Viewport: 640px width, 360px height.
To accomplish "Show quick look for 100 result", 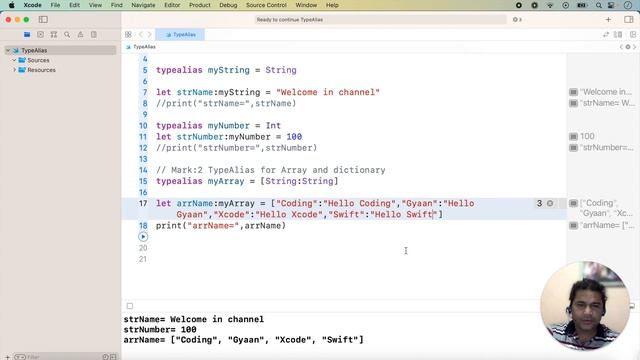I will [x=573, y=136].
